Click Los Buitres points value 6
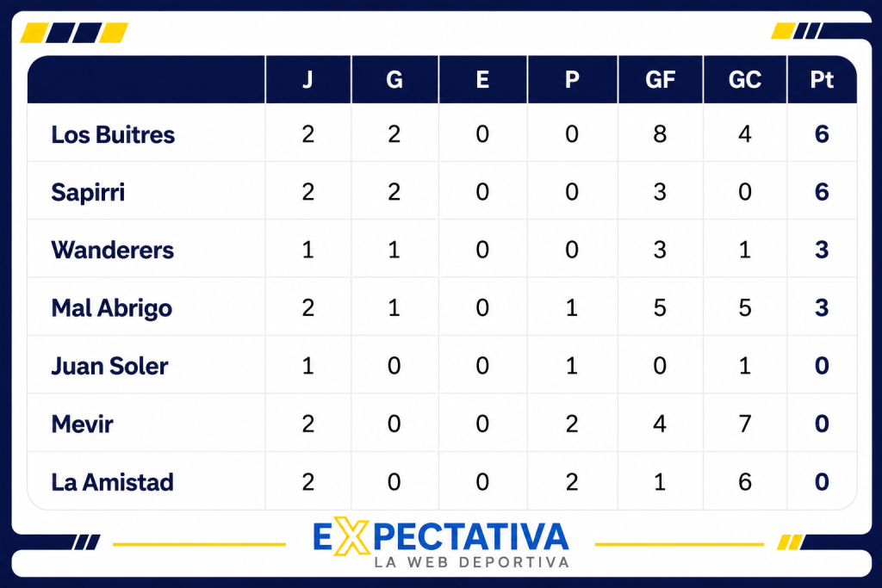882x588 pixels. point(822,133)
